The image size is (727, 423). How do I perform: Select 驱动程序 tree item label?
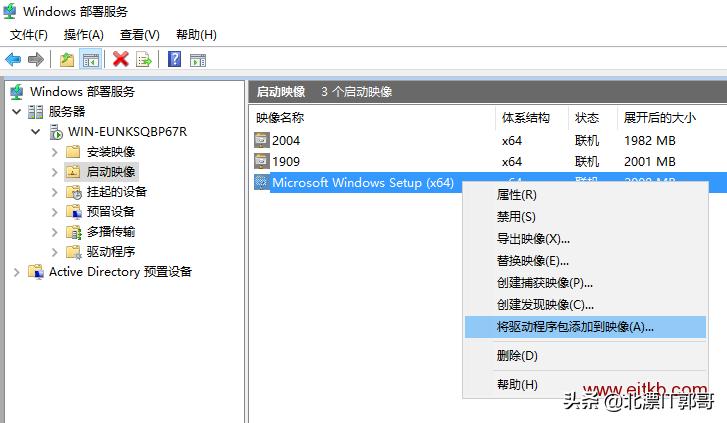[x=111, y=252]
